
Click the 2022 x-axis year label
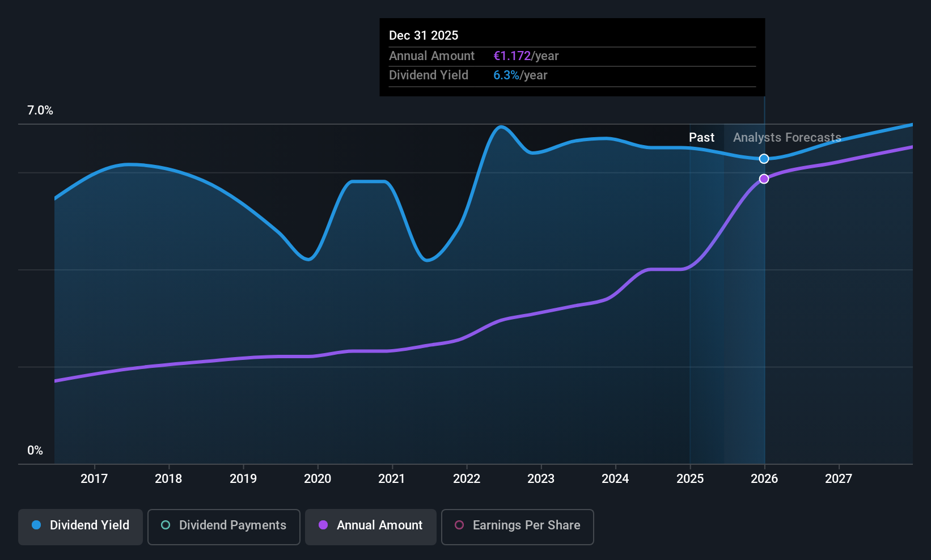pyautogui.click(x=467, y=478)
